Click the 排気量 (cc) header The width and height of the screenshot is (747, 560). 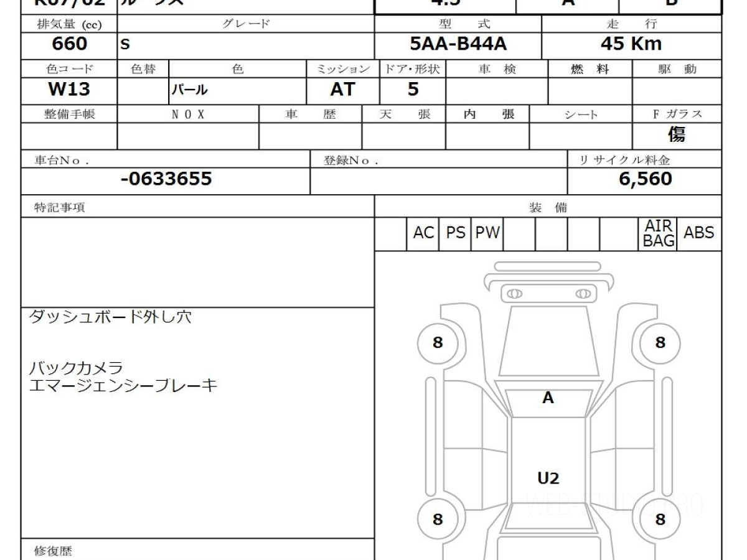[x=68, y=24]
